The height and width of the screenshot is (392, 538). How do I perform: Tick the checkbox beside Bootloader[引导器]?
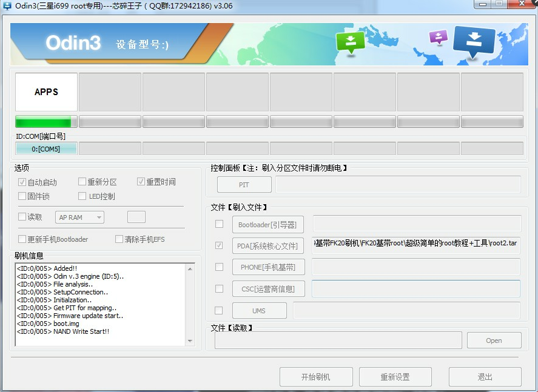pos(219,224)
